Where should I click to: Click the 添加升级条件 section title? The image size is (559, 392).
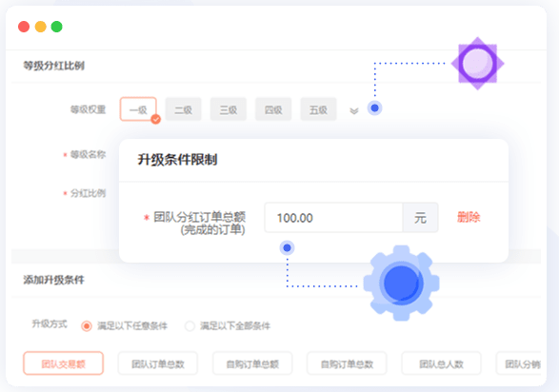(54, 280)
